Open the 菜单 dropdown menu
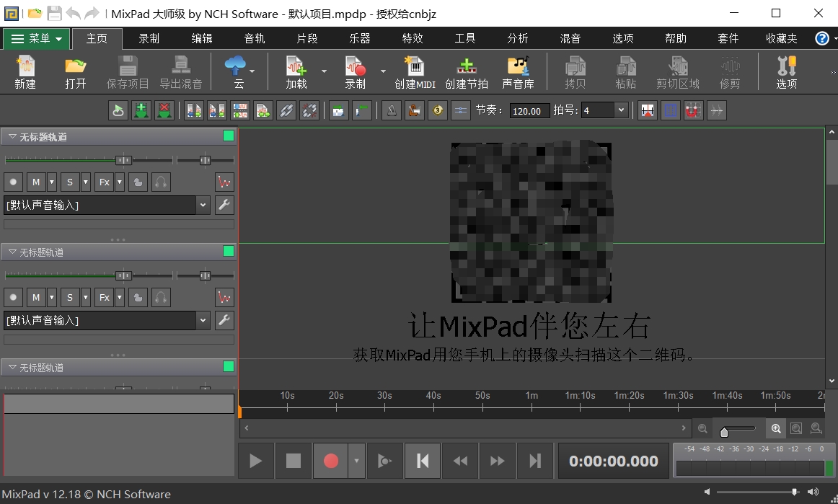 click(36, 38)
